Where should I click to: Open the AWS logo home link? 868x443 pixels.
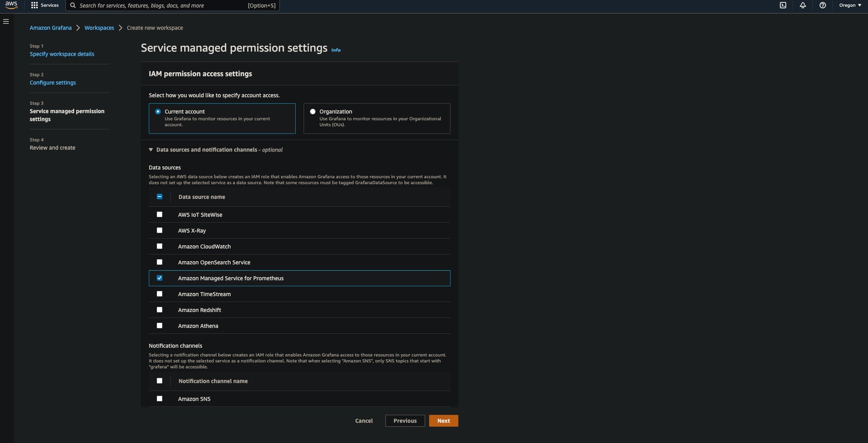11,5
